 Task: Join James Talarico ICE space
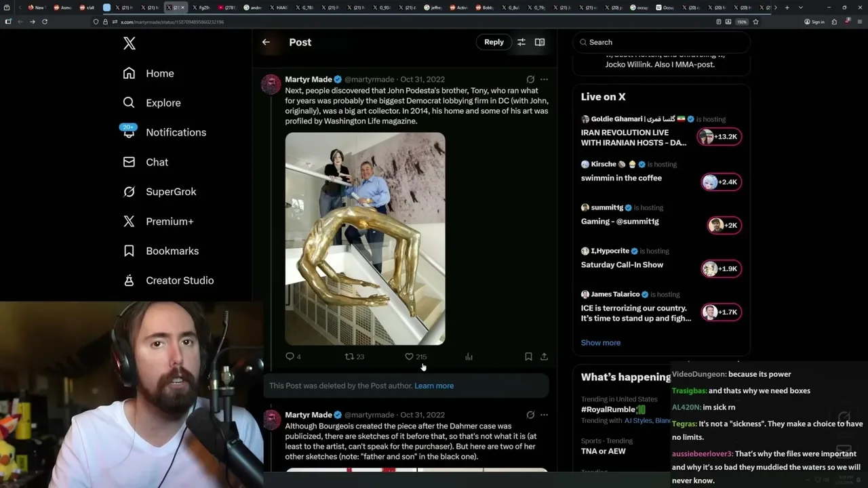(636, 313)
